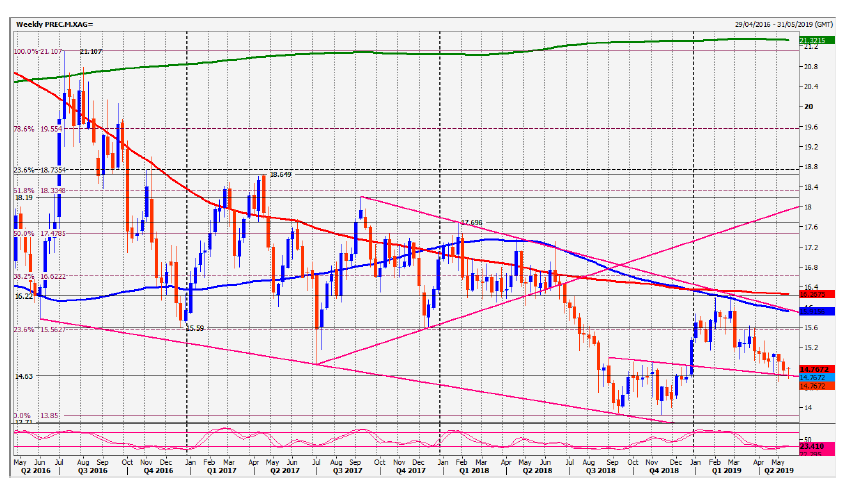
Task: Click the '23.6% 15.5627' Fibonacci label
Action: point(39,329)
